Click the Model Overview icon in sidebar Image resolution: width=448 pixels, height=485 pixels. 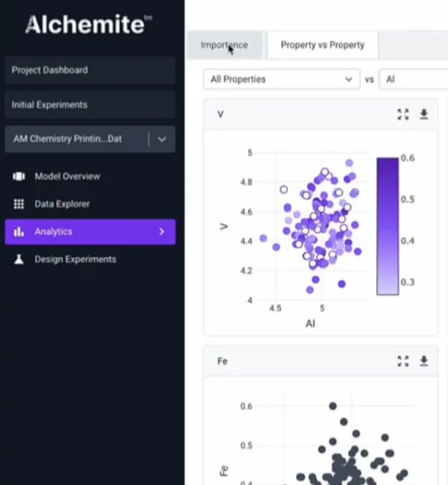19,177
